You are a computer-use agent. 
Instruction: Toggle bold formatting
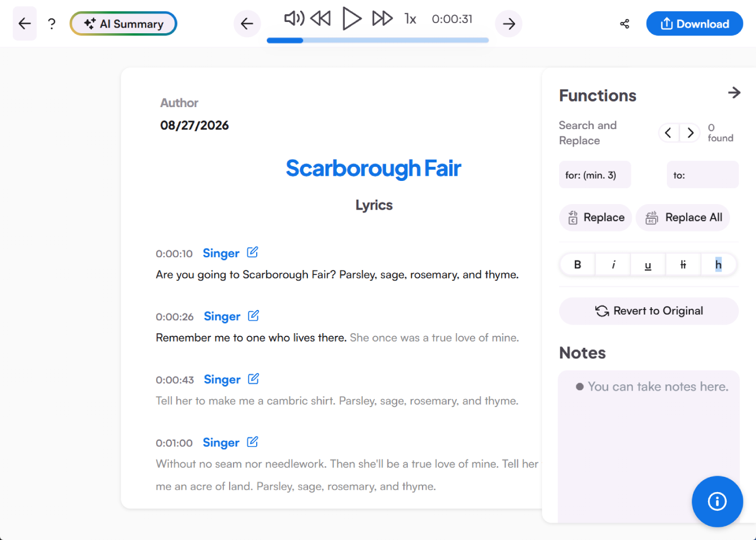pos(578,264)
